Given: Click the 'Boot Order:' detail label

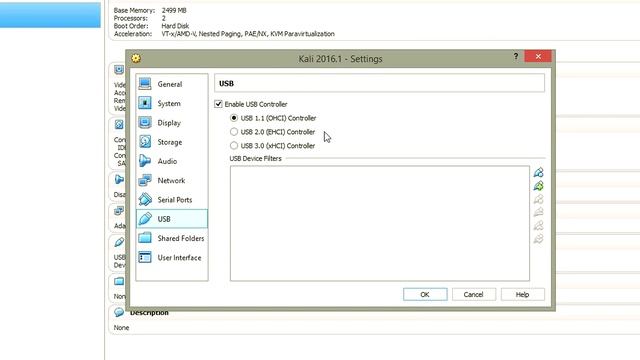Looking at the screenshot, I should 131,26.
